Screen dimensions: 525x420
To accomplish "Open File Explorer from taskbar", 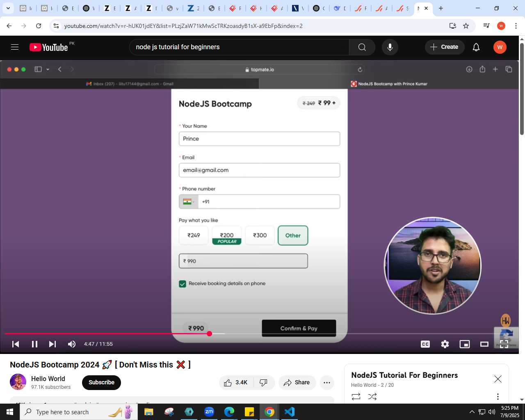I will click(x=149, y=412).
